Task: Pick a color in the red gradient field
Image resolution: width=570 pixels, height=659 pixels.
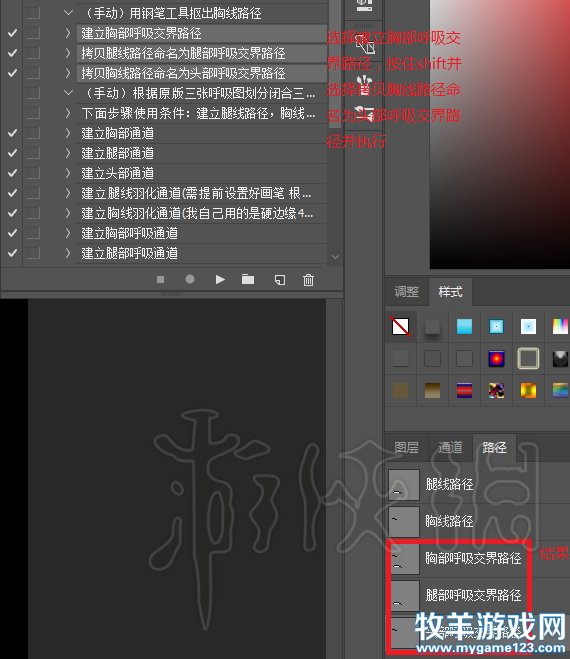Action: [x=500, y=134]
